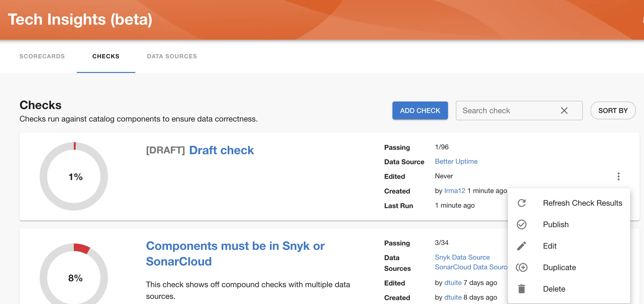Open the Draft check details
Viewport: 644px width, 304px height.
tap(222, 150)
